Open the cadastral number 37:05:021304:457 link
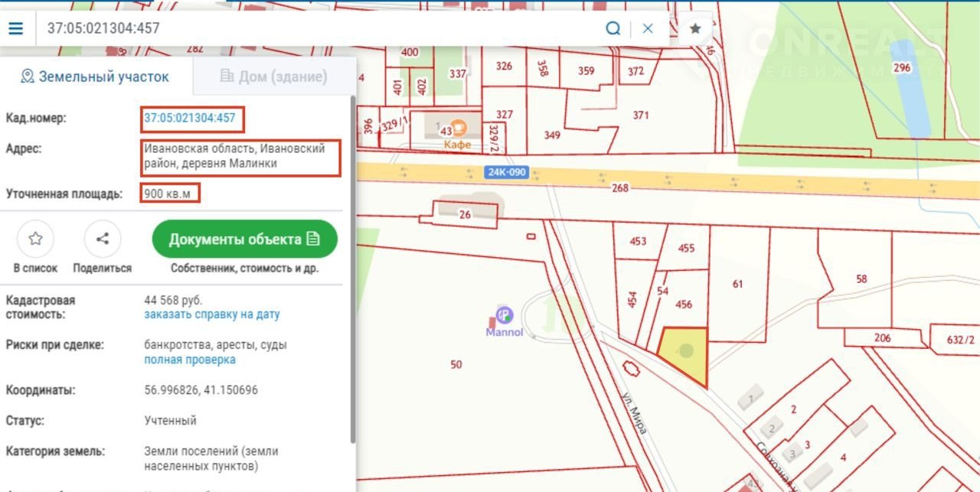980x492 pixels. click(190, 118)
